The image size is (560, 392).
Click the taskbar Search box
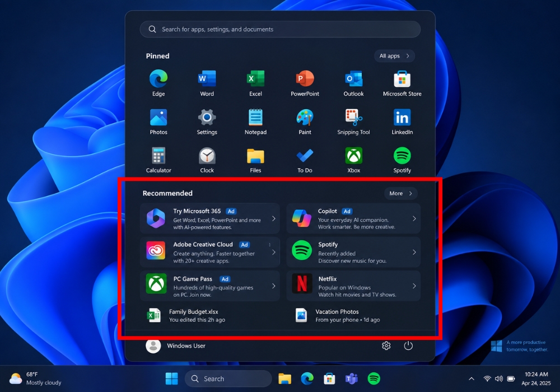tap(228, 379)
